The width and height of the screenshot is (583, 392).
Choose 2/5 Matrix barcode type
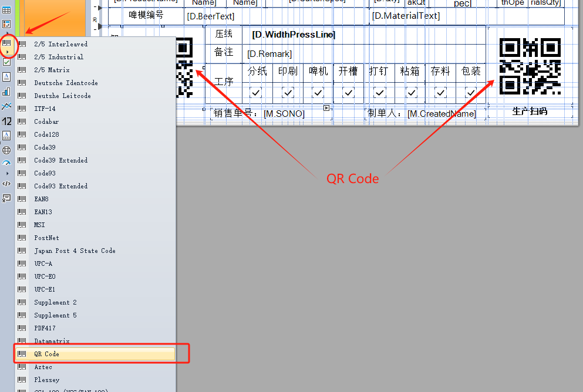tap(95, 70)
